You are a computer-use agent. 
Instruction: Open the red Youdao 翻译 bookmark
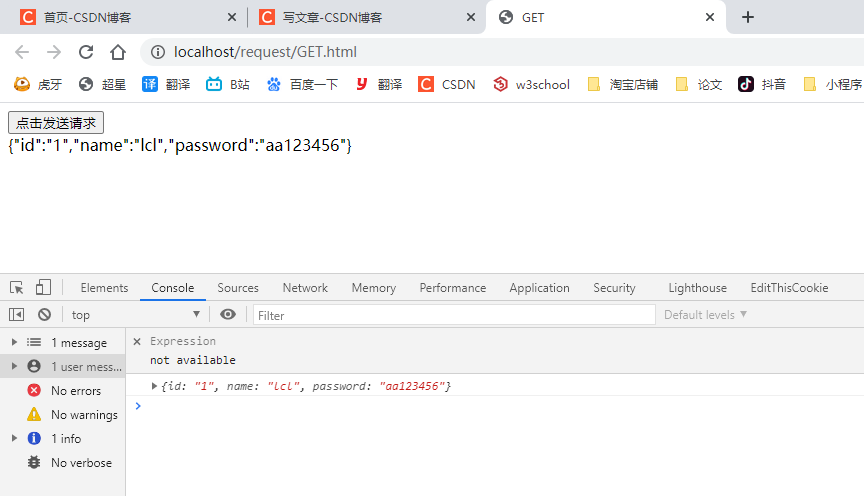378,84
